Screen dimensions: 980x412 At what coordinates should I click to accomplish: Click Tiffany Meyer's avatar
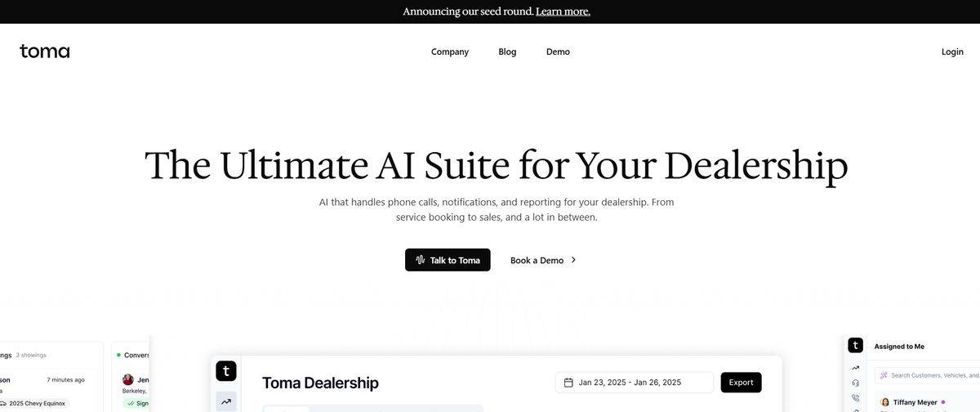[x=884, y=402]
